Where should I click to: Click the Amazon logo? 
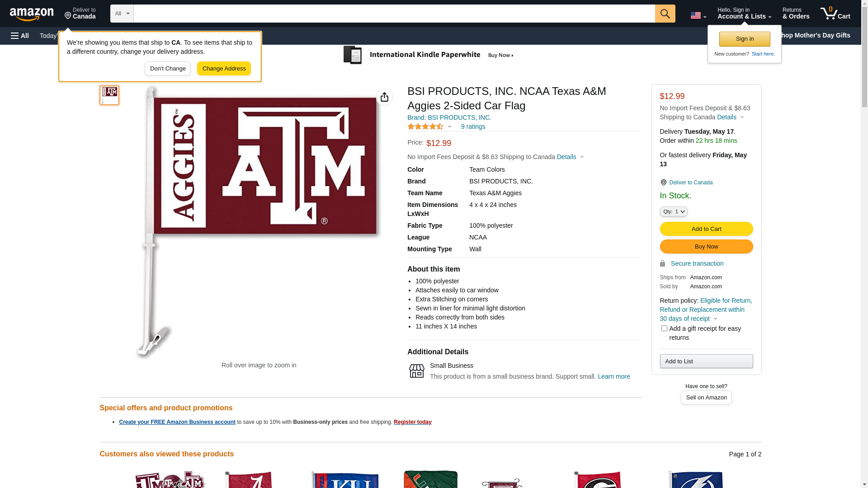(x=32, y=14)
